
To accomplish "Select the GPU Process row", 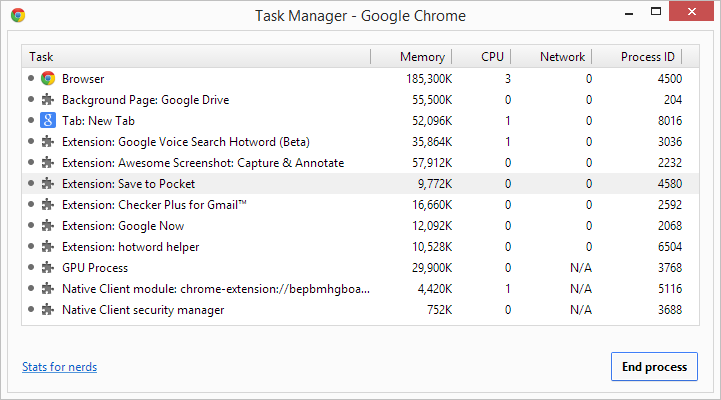I will tap(360, 268).
